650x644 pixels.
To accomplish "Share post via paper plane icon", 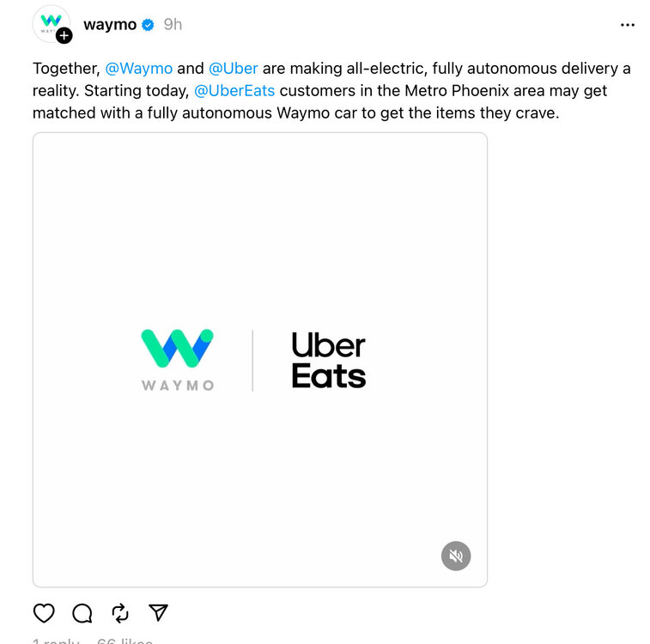I will pos(158,612).
